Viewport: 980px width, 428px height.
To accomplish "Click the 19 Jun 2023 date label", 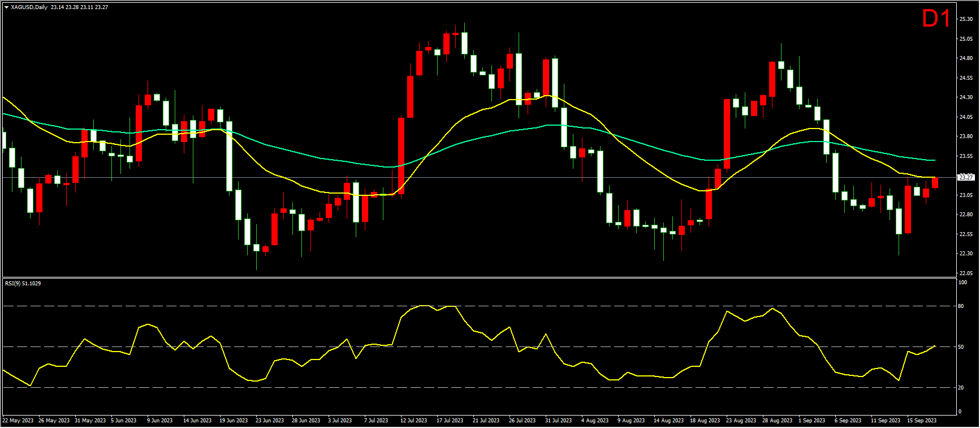I will [234, 421].
